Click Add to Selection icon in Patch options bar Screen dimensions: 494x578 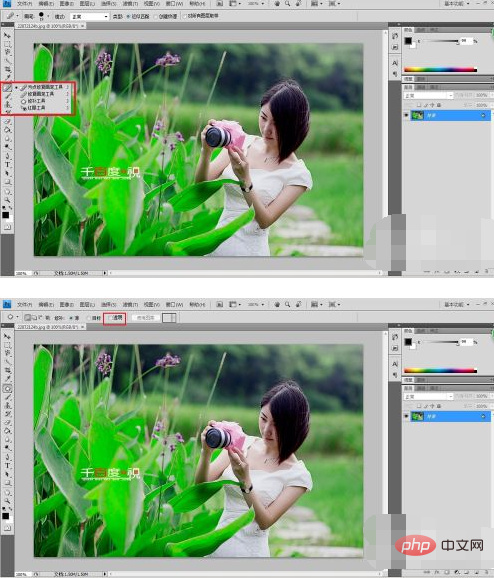click(34, 317)
